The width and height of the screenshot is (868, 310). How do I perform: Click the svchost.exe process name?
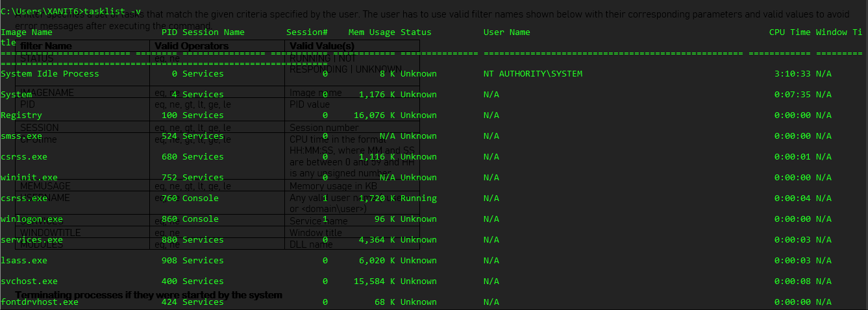(x=29, y=281)
